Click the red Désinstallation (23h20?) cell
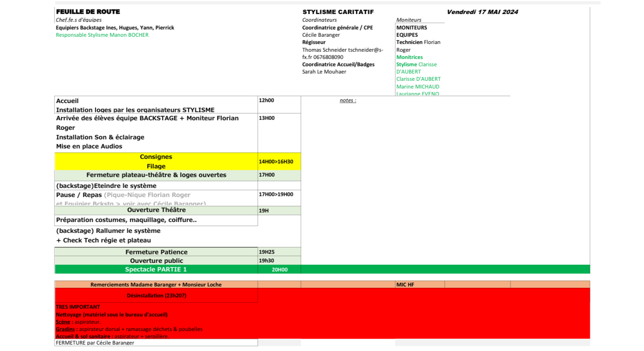Viewport: 644px width, 351px height. pyautogui.click(x=156, y=296)
